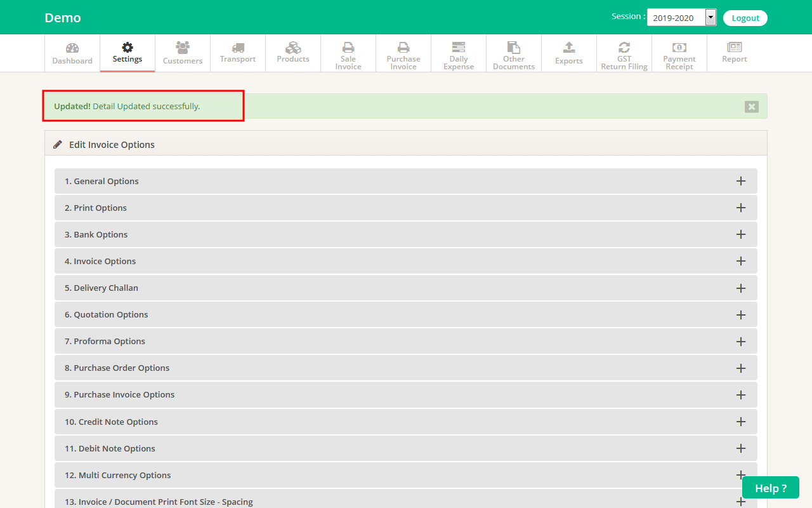Click the Customers people icon
The height and width of the screenshot is (508, 812).
(x=183, y=48)
